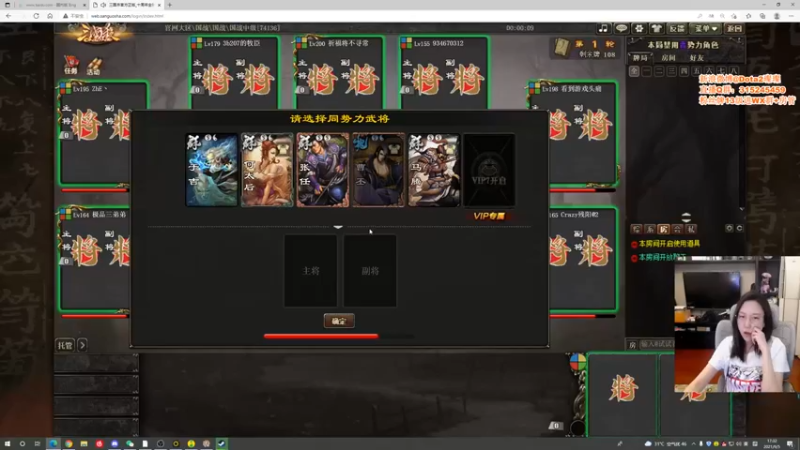The height and width of the screenshot is (450, 800).
Task: Click the chat settings gear icon
Action: 729,228
